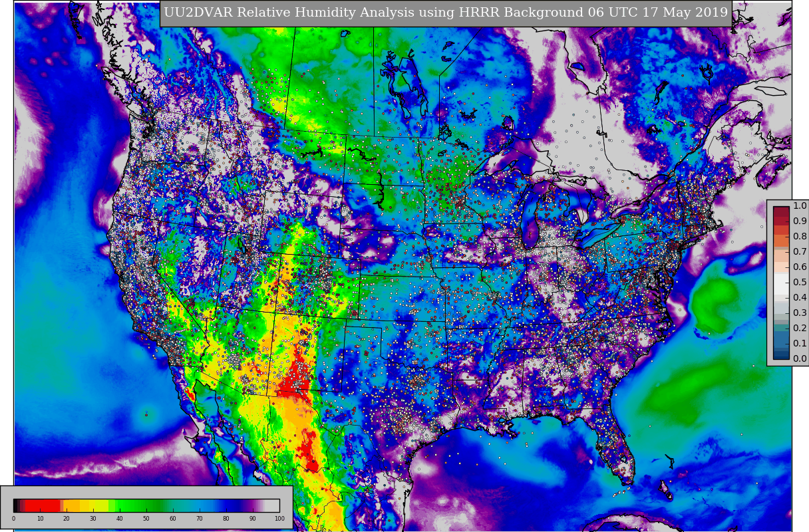The height and width of the screenshot is (532, 809).
Task: Pick the peach segment beside 0.7 on the vertical colorbar
Action: (x=781, y=256)
